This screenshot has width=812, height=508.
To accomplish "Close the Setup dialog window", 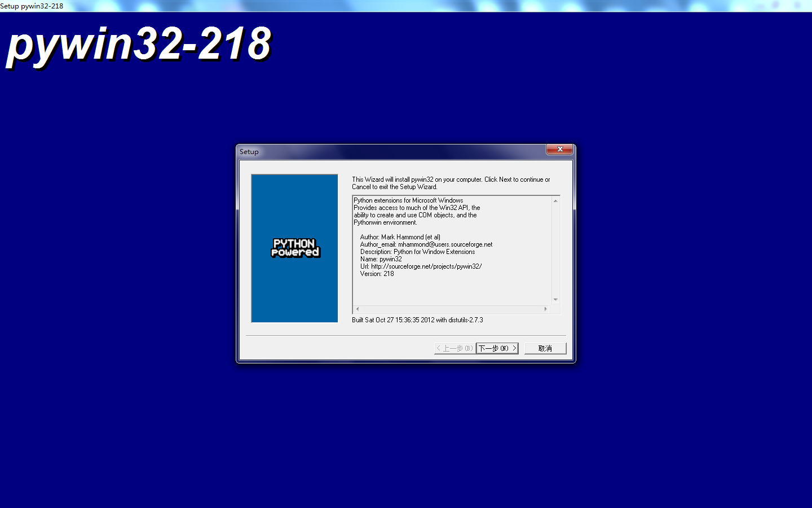I will pos(560,149).
